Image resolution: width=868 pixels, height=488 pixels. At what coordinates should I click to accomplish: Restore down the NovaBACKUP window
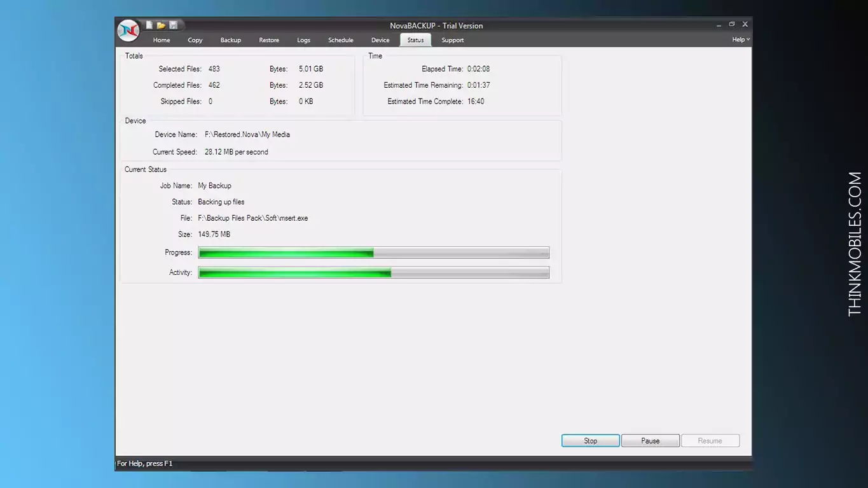coord(732,24)
